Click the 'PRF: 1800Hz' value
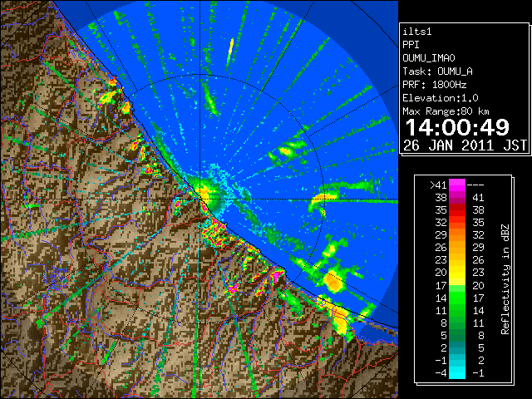 pos(435,85)
